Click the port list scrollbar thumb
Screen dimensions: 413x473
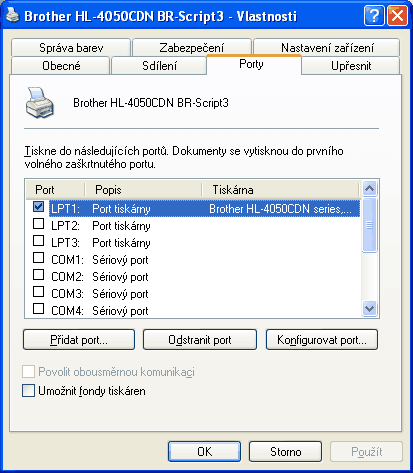[x=369, y=225]
